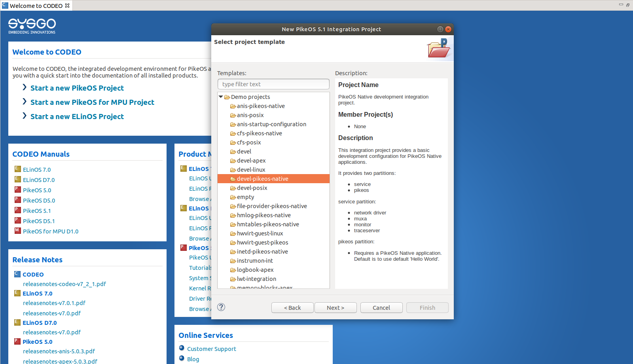The height and width of the screenshot is (364, 633).
Task: Open Start a new PikeOS for MPU Project
Action: [92, 102]
